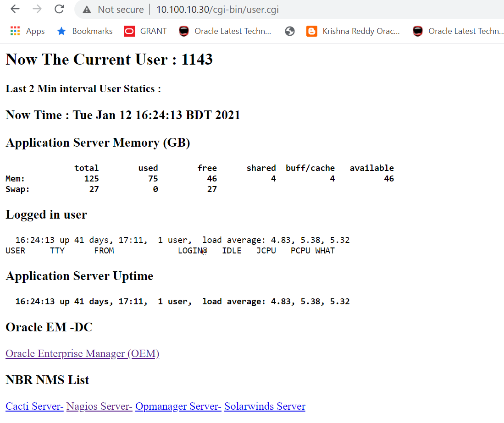This screenshot has width=504, height=423.
Task: Click the LOGIN@ column label
Action: click(x=193, y=251)
